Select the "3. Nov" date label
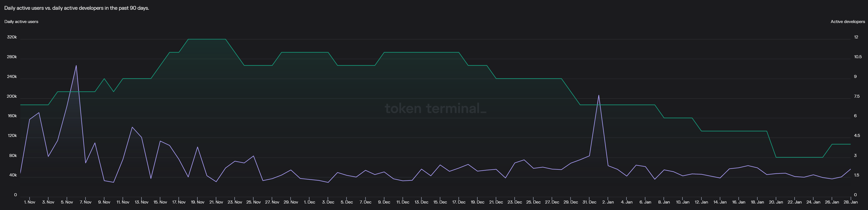Viewport: 868px width, 210px height. (x=48, y=202)
